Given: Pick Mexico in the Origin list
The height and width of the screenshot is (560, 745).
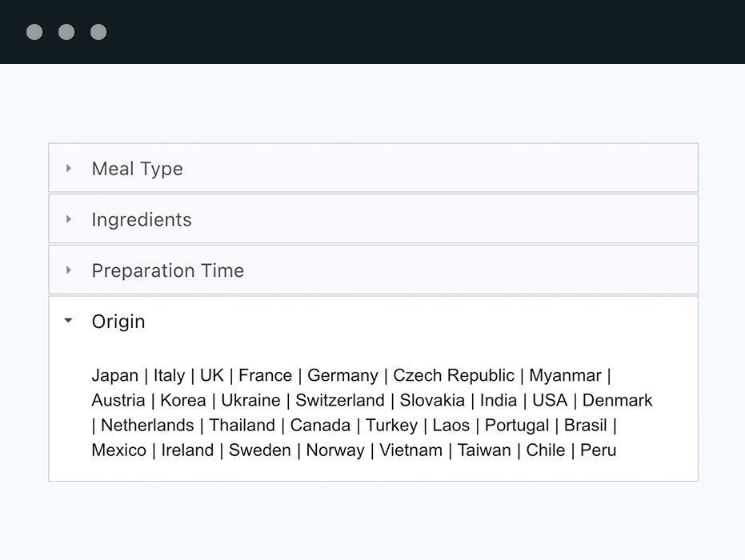Looking at the screenshot, I should tap(118, 450).
